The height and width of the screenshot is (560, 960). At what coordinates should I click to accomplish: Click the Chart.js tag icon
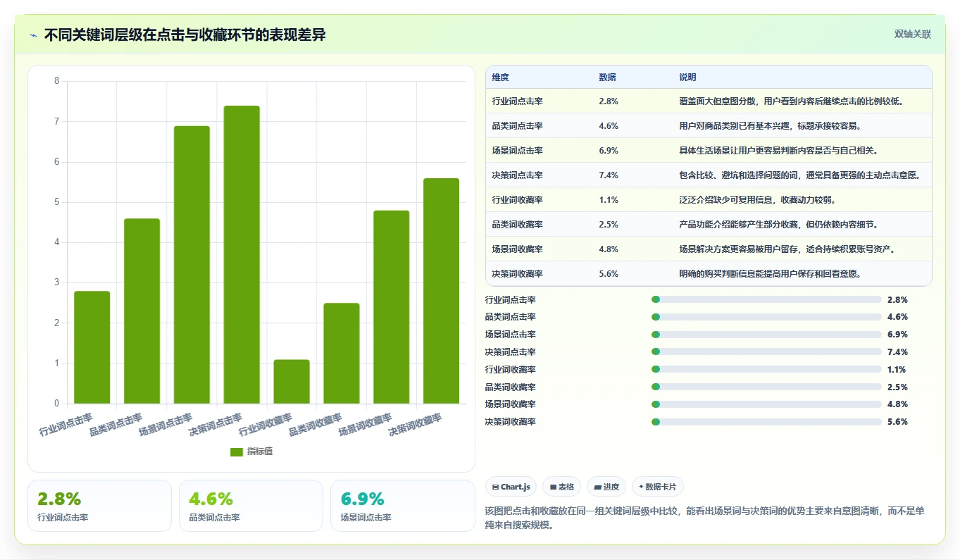(x=496, y=487)
